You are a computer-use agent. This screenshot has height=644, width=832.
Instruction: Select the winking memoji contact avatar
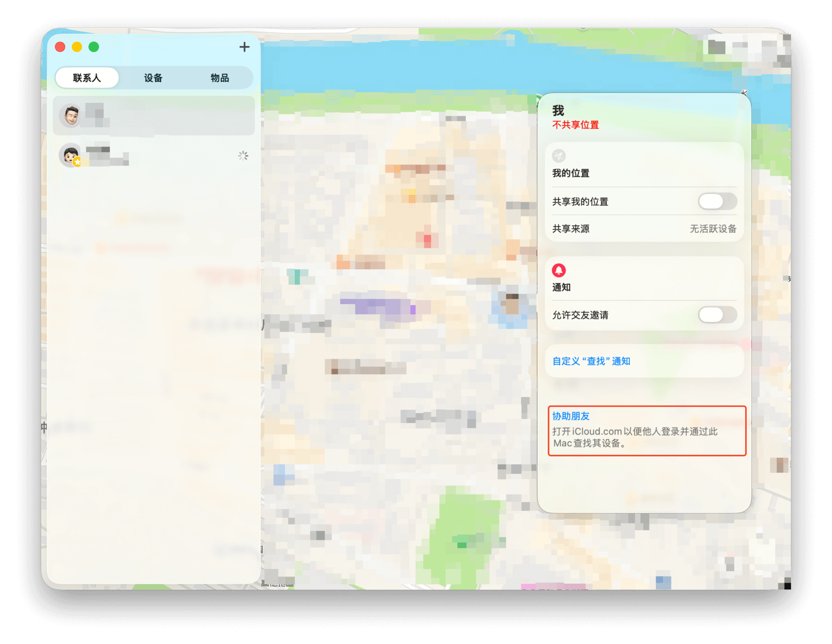(71, 115)
